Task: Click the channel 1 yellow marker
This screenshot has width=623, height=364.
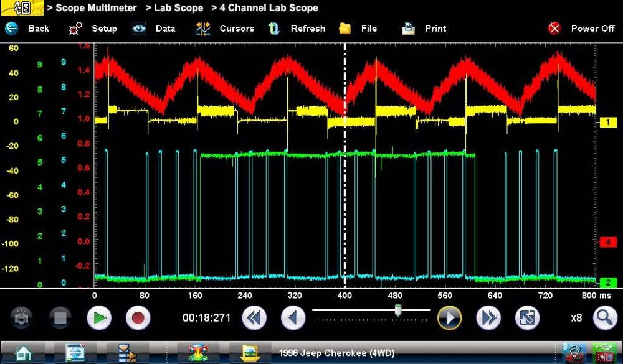Action: 608,122
